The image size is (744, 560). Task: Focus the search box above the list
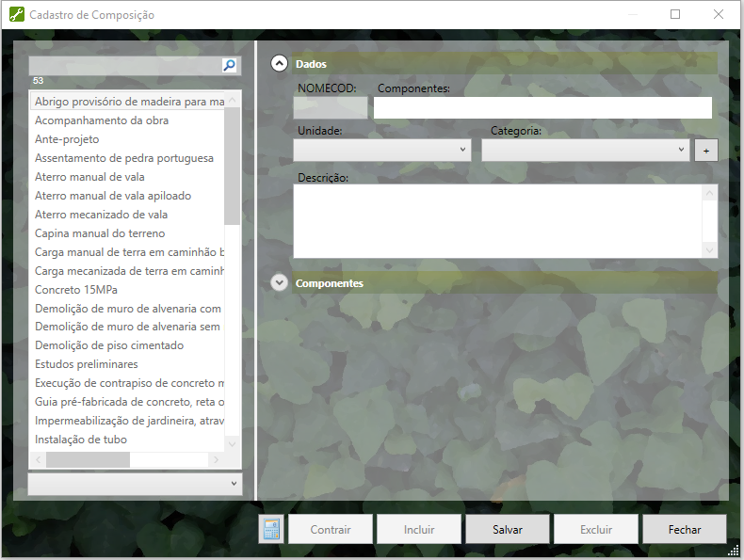pyautogui.click(x=124, y=66)
